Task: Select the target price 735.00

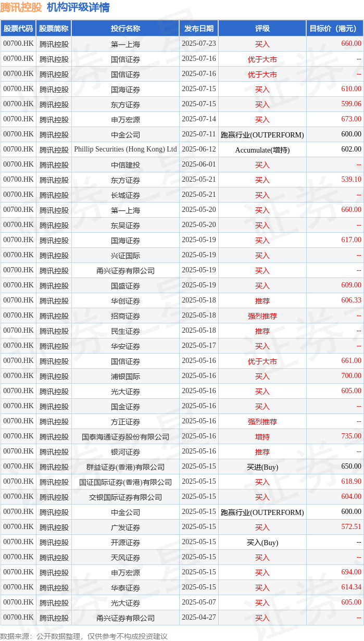Action: 351,436
